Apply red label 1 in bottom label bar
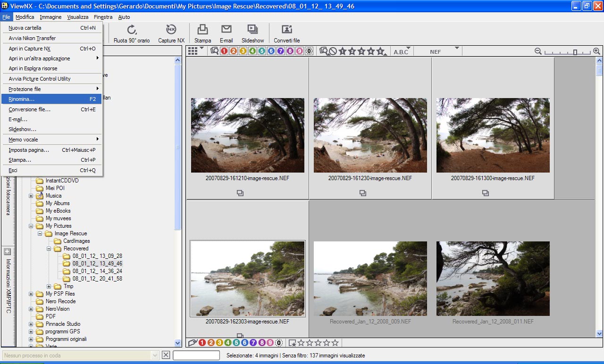 tap(202, 343)
